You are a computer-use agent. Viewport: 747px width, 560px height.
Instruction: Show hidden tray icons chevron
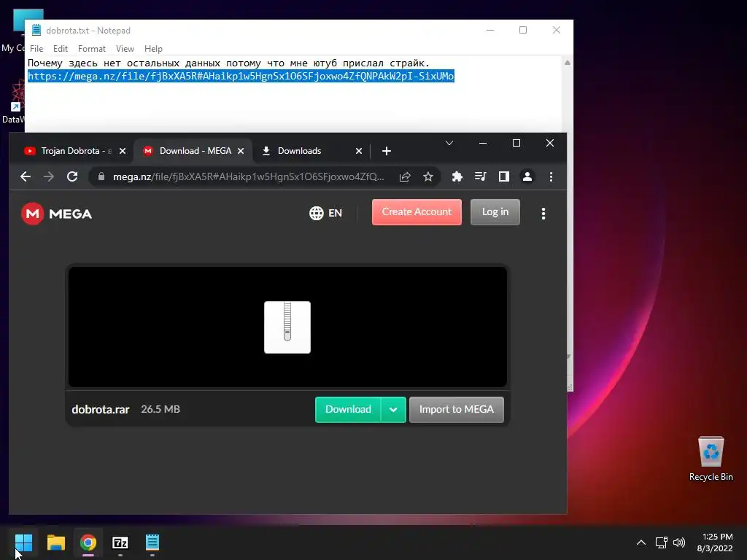[x=641, y=542]
